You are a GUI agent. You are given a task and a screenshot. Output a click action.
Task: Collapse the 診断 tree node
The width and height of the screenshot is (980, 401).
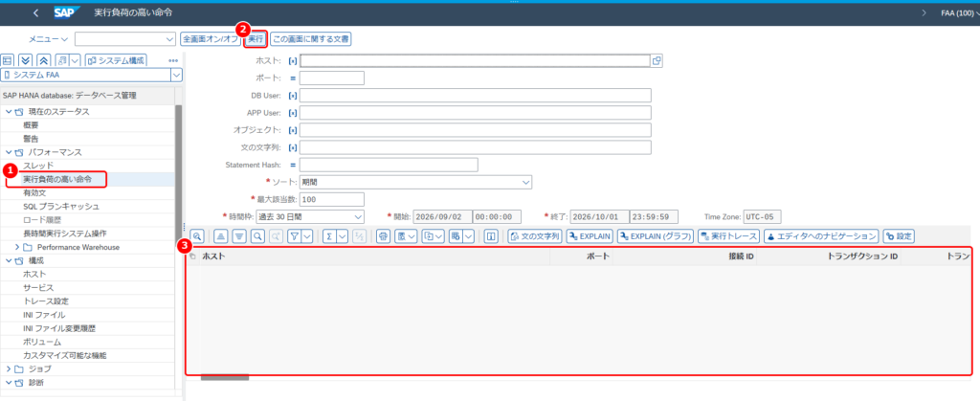(x=9, y=382)
